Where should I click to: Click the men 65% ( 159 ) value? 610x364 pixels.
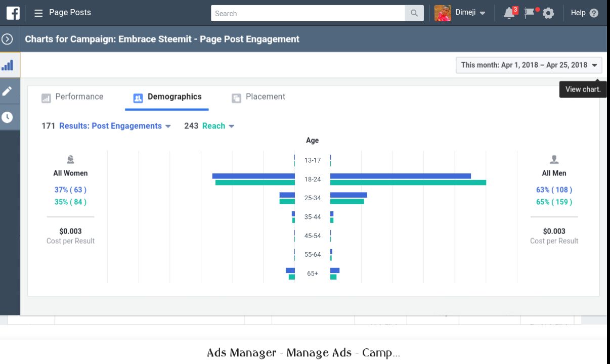click(x=554, y=202)
